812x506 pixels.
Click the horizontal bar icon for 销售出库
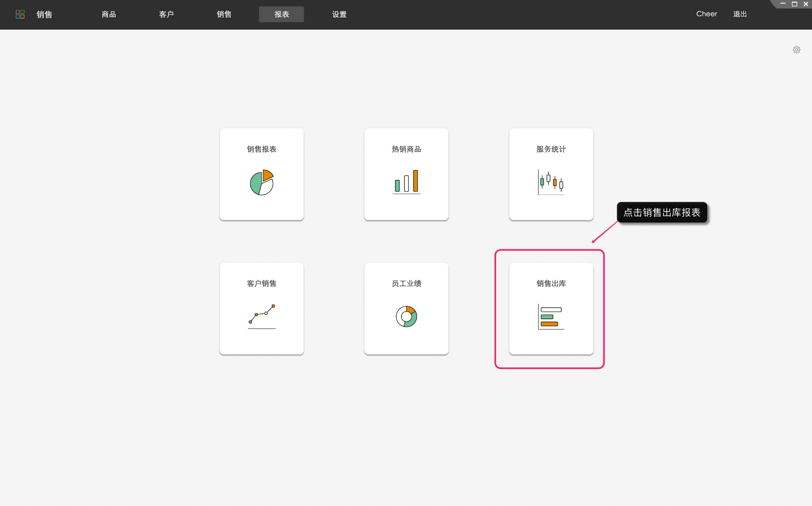pos(551,316)
